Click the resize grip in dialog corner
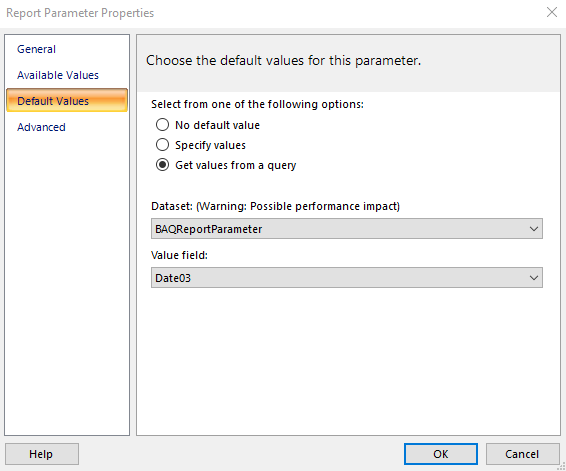 tap(562, 466)
